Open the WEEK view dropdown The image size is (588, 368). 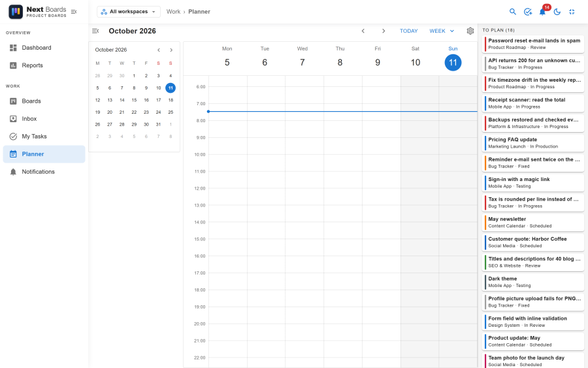[442, 31]
